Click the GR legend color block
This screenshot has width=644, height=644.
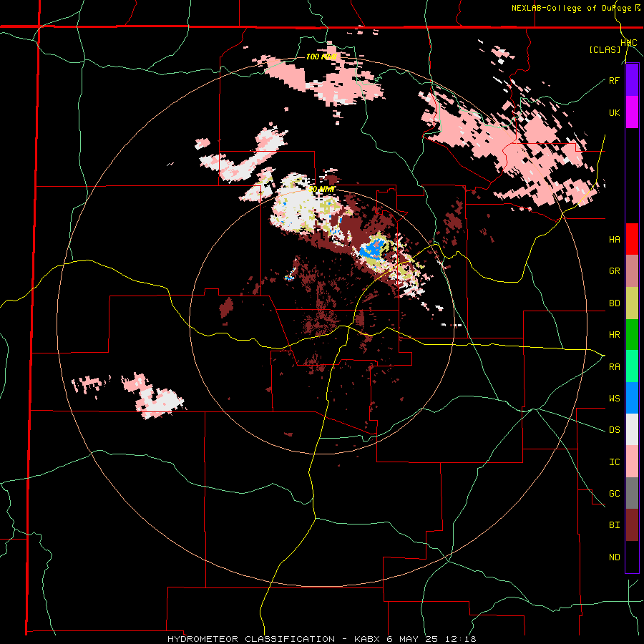[632, 270]
